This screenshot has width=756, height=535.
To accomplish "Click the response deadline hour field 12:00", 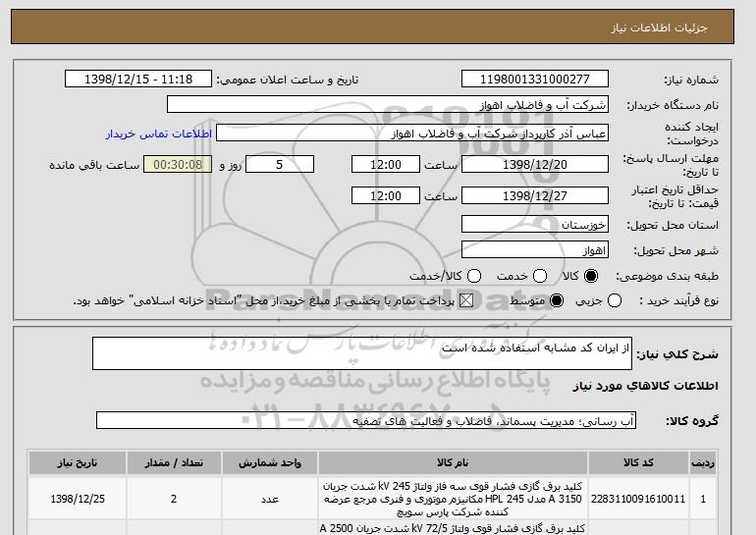I will (x=386, y=164).
